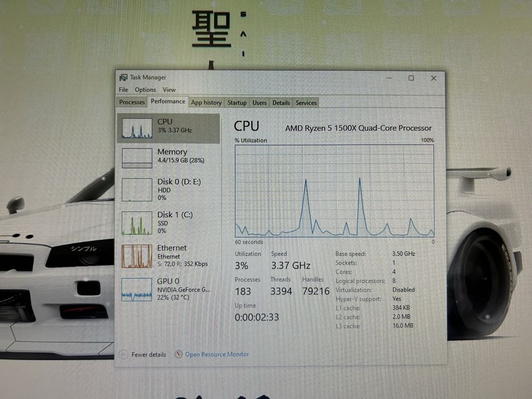Click the GPU 0 heading in sidebar
Viewport: 532px width, 399px height.
[x=168, y=281]
